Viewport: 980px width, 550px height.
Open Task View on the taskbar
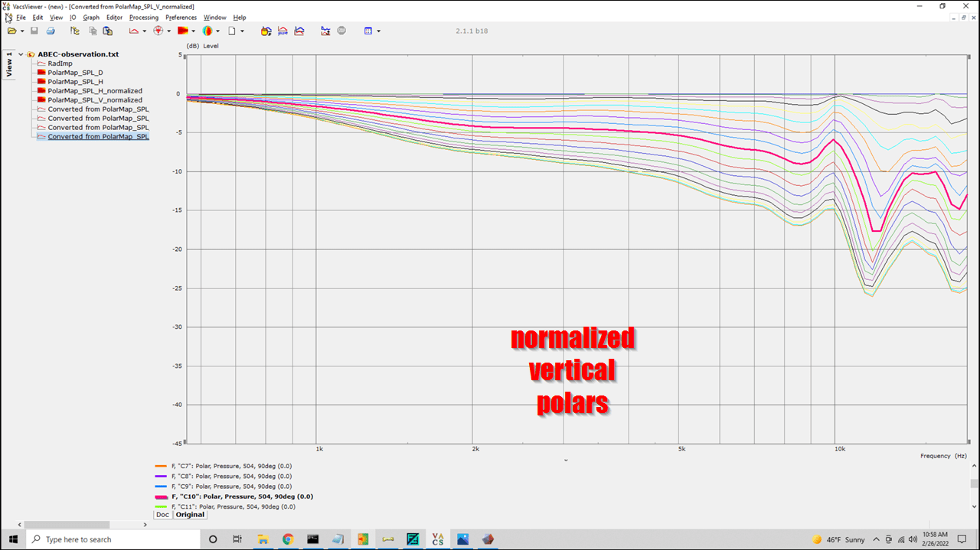point(237,539)
